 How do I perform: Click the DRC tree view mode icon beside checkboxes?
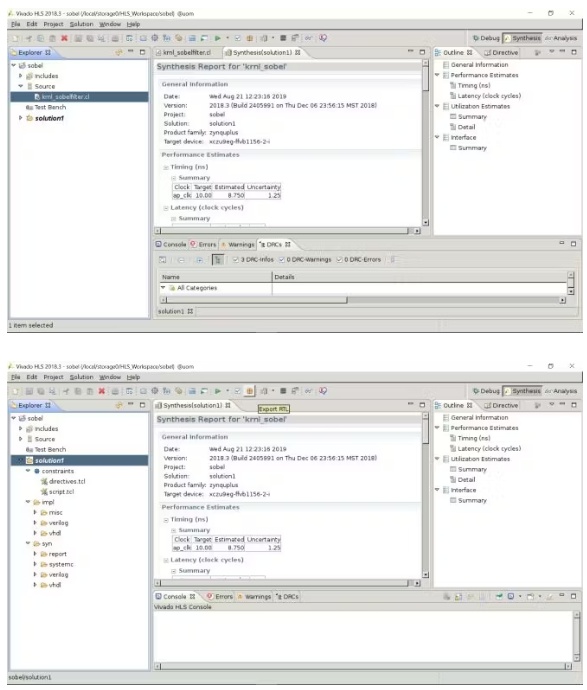click(x=217, y=260)
